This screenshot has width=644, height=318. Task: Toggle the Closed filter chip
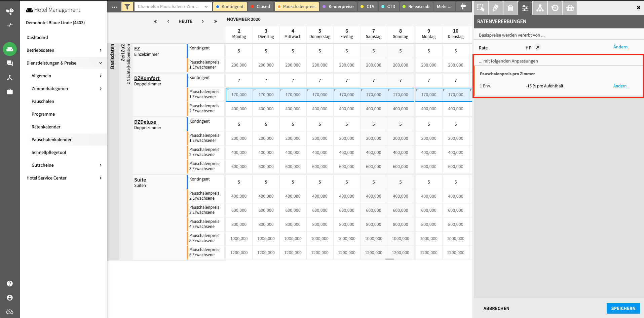pyautogui.click(x=260, y=6)
